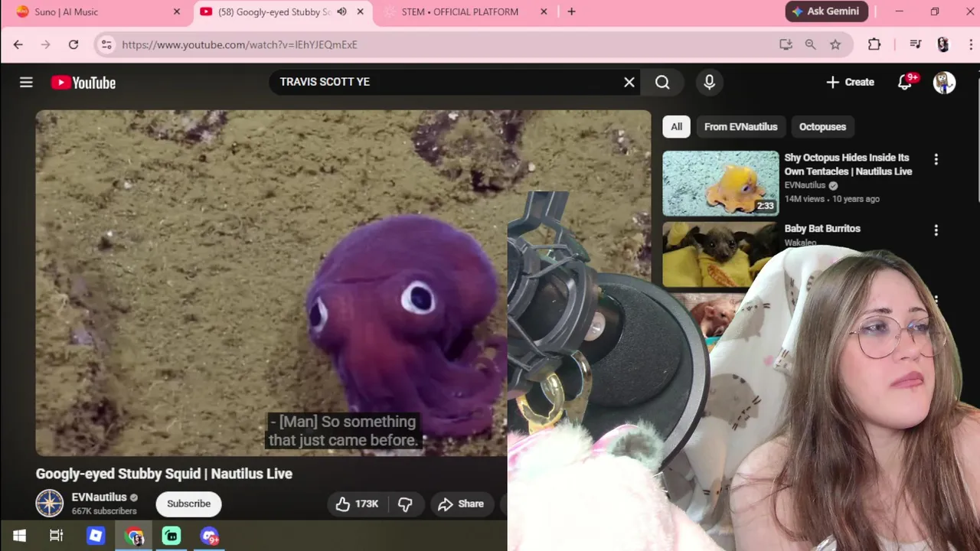Open a new browser tab
This screenshot has width=980, height=551.
tap(571, 11)
